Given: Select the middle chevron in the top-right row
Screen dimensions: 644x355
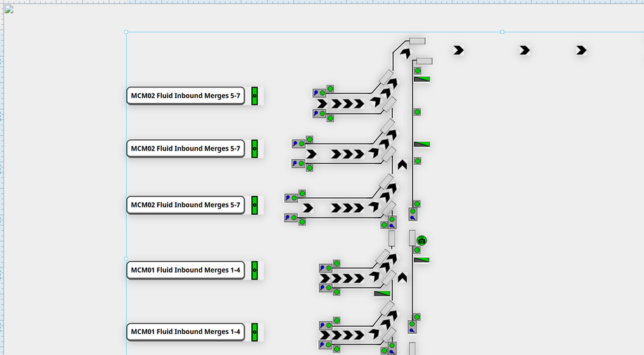Looking at the screenshot, I should tap(524, 50).
